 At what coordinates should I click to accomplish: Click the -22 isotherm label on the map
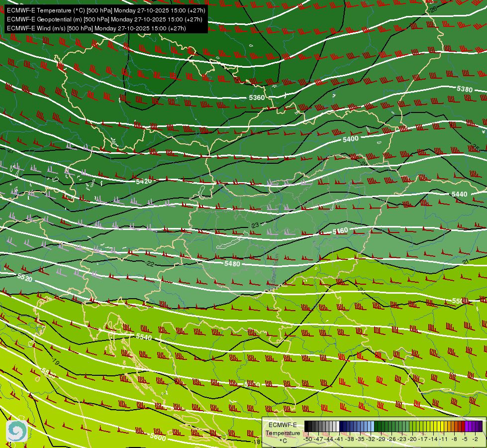(x=150, y=264)
